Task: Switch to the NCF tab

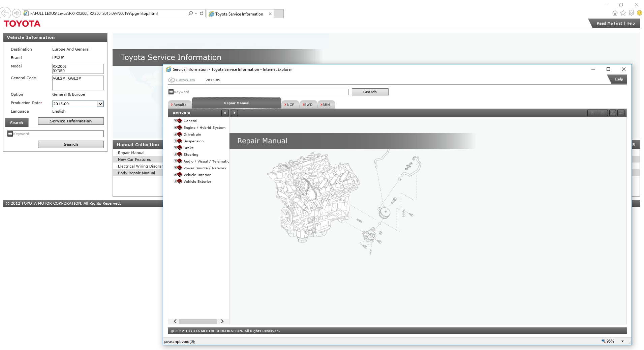Action: pos(290,105)
